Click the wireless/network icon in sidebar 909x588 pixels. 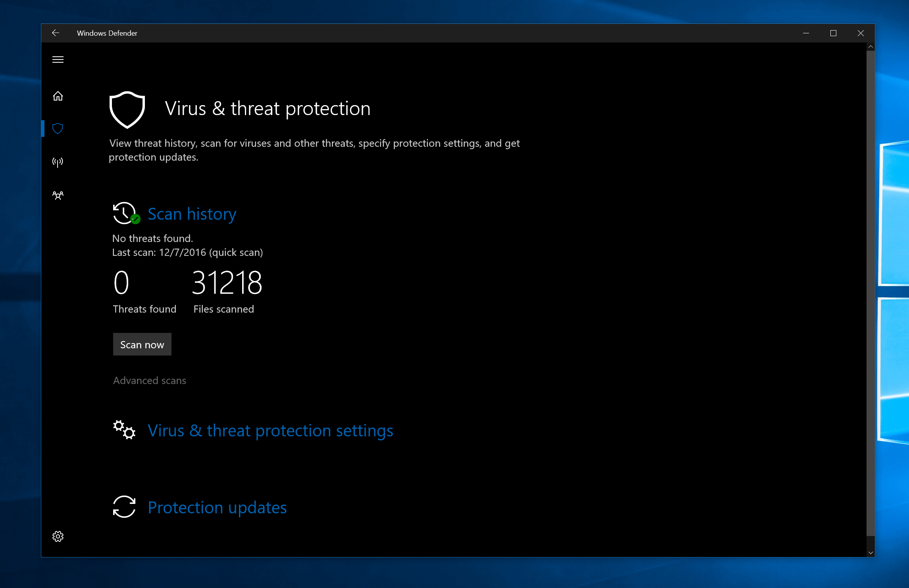click(x=58, y=161)
